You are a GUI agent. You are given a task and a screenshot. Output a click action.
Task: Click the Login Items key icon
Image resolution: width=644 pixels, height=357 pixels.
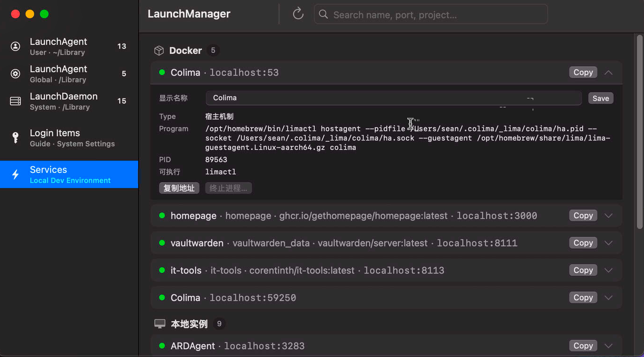pyautogui.click(x=16, y=138)
